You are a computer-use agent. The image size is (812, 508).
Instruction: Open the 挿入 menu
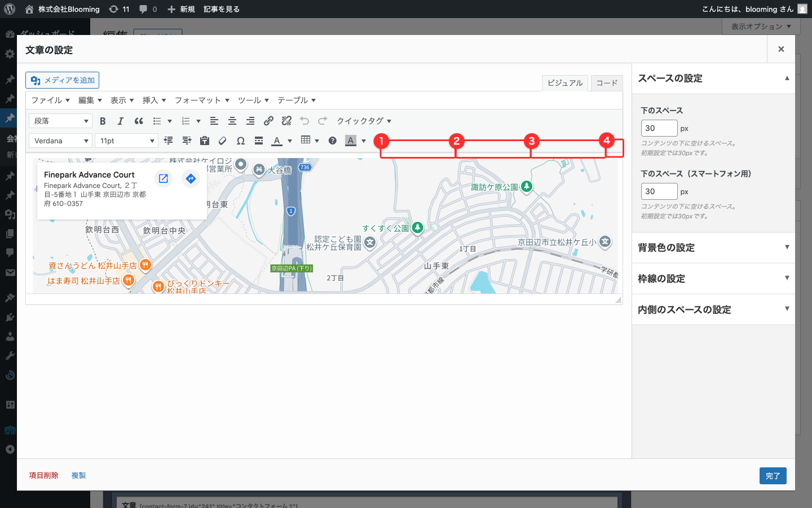click(x=155, y=100)
